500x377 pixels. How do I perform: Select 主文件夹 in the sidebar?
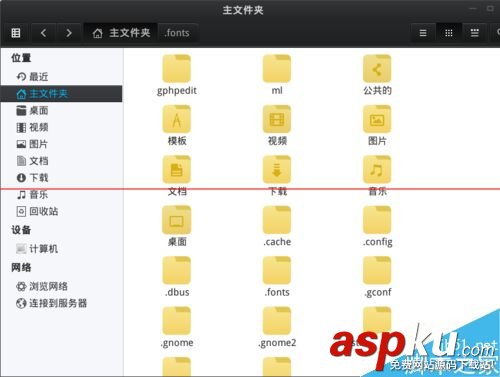62,94
